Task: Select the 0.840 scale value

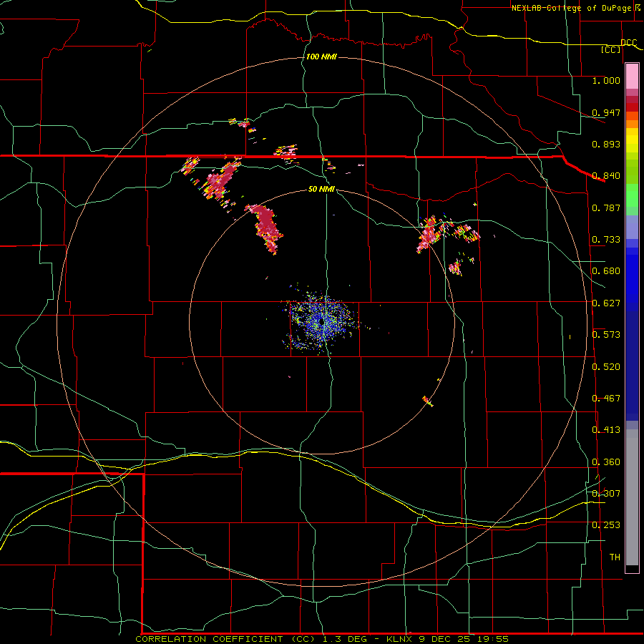Action: [x=606, y=176]
